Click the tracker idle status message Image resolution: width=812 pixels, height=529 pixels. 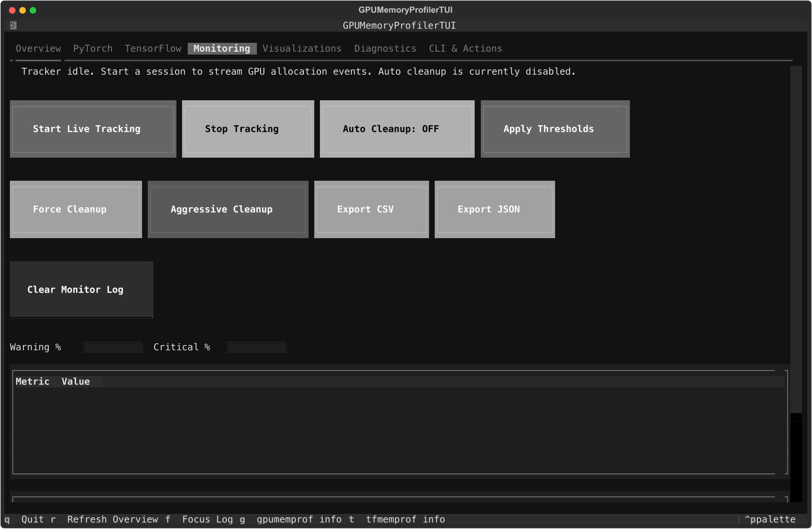coord(299,72)
